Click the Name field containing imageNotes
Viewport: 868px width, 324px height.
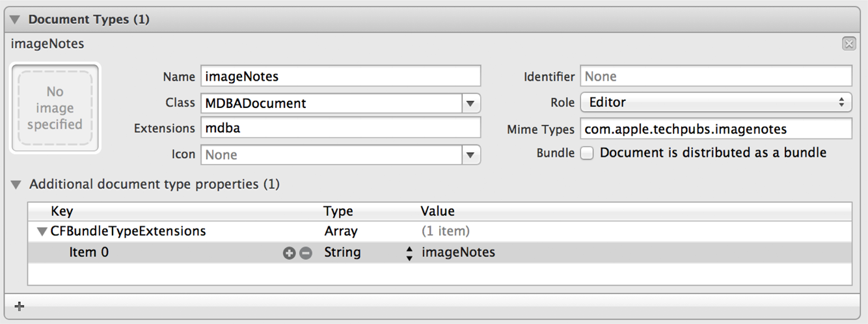(x=340, y=76)
